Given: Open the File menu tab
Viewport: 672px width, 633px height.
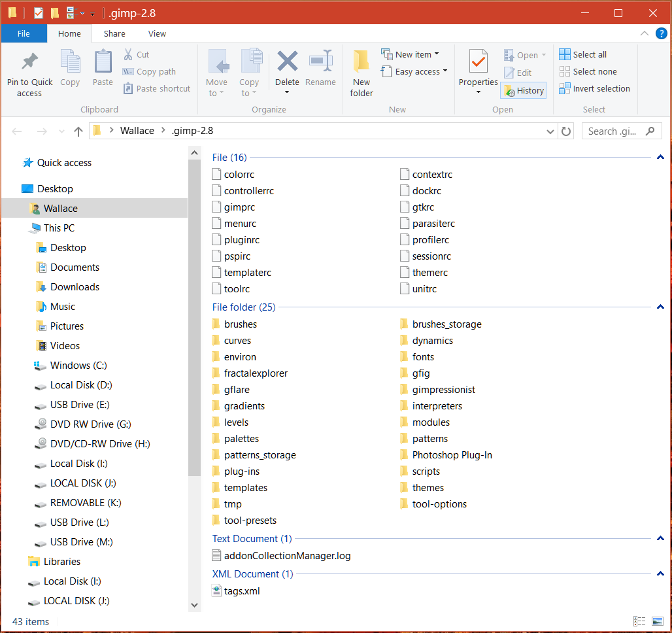Looking at the screenshot, I should click(x=24, y=33).
